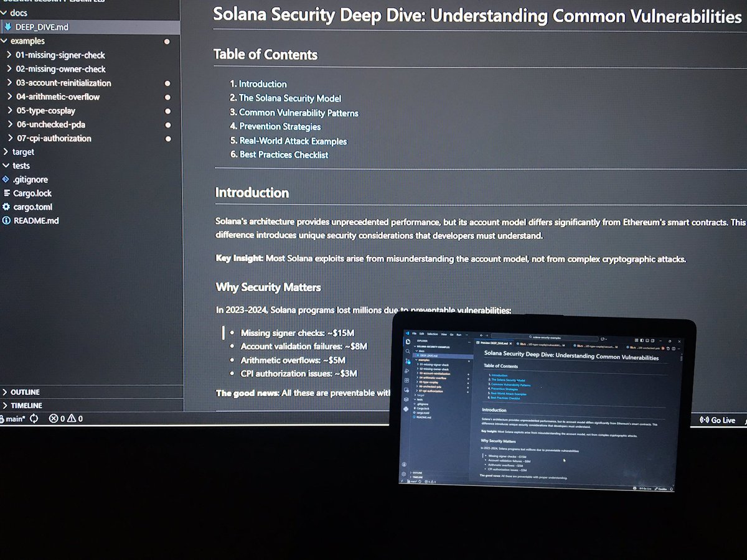
Task: Expand the tests folder on the big monitor
Action: pos(6,166)
